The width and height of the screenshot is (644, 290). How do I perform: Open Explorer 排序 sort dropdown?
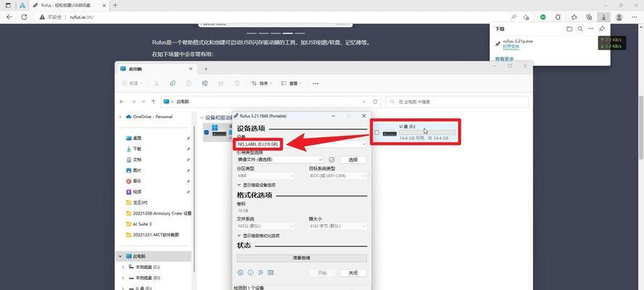point(262,83)
